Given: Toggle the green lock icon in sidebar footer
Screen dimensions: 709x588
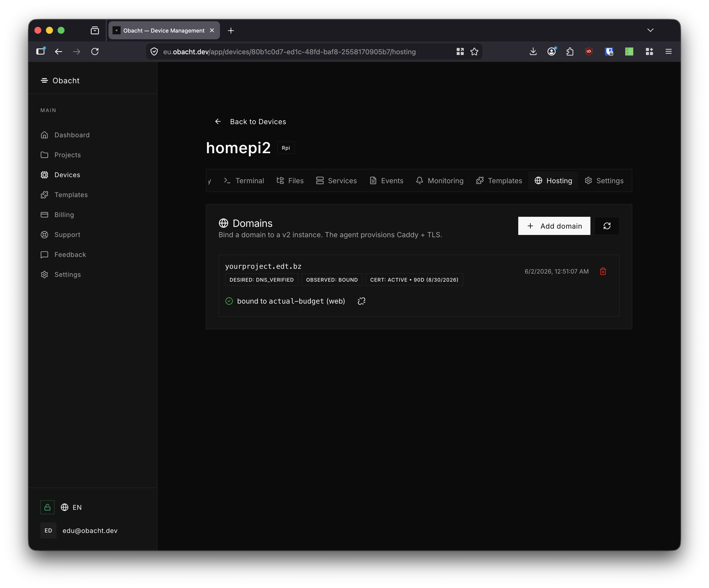Looking at the screenshot, I should (x=47, y=507).
